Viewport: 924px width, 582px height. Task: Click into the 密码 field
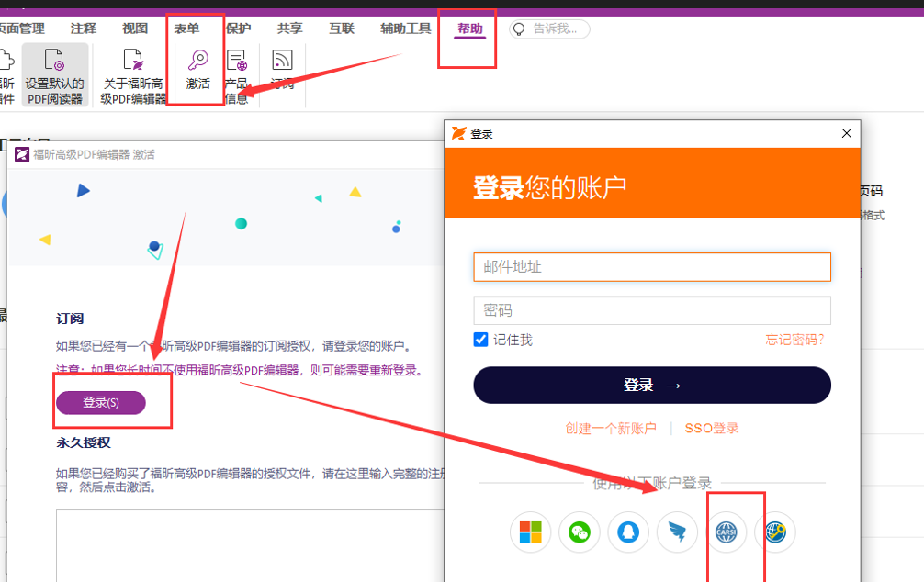point(652,310)
